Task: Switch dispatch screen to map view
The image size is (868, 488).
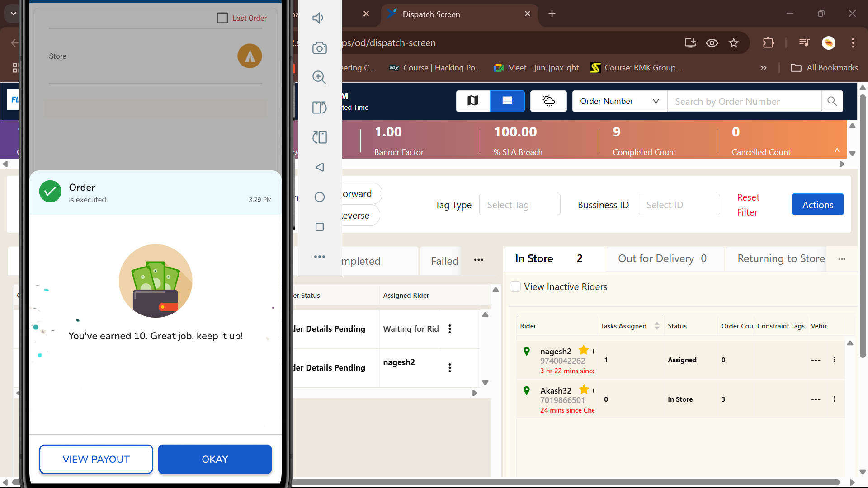Action: [x=473, y=101]
